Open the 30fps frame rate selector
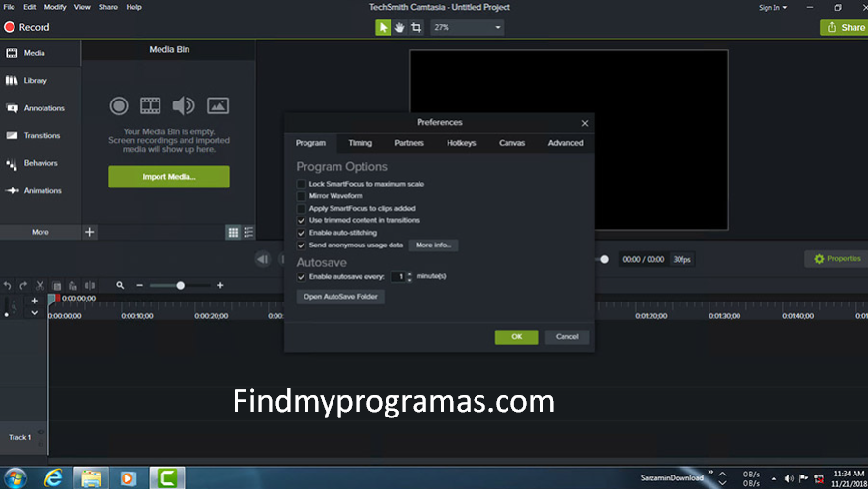This screenshot has height=489, width=868. point(682,259)
